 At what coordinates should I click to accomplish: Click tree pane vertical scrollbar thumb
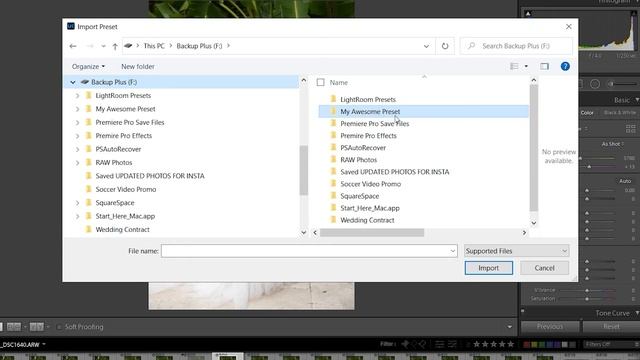[x=303, y=170]
